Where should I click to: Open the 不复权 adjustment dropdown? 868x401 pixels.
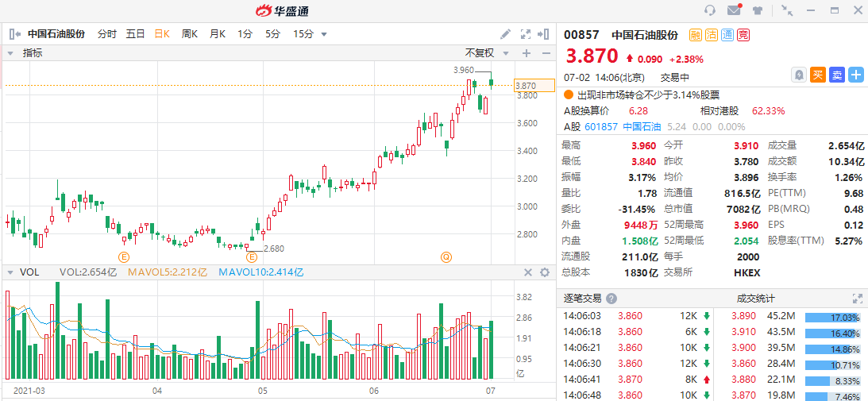coord(485,53)
